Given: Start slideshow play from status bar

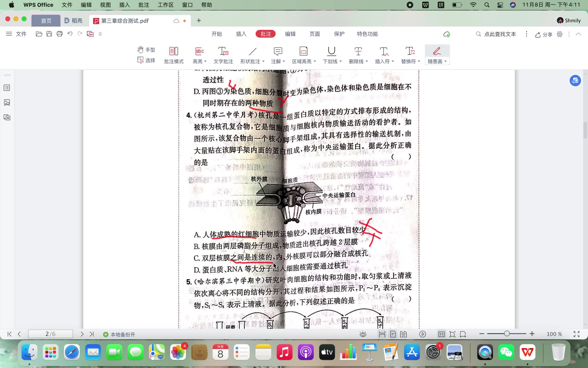Looking at the screenshot, I should (x=423, y=334).
